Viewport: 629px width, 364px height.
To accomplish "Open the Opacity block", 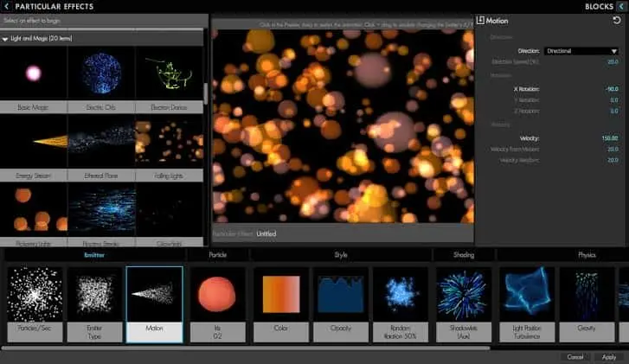I will (x=341, y=304).
